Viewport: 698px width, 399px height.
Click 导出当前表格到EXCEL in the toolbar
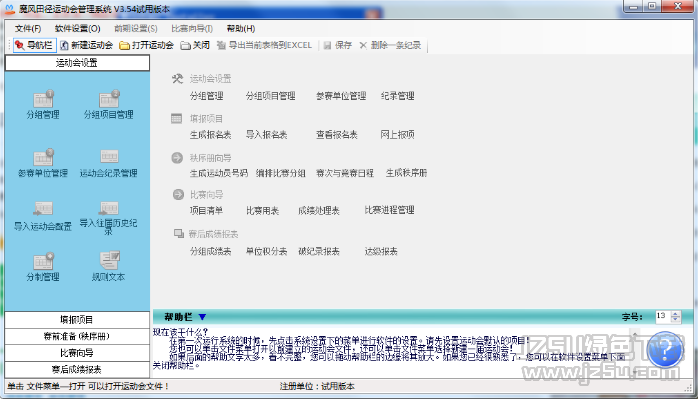coord(264,45)
